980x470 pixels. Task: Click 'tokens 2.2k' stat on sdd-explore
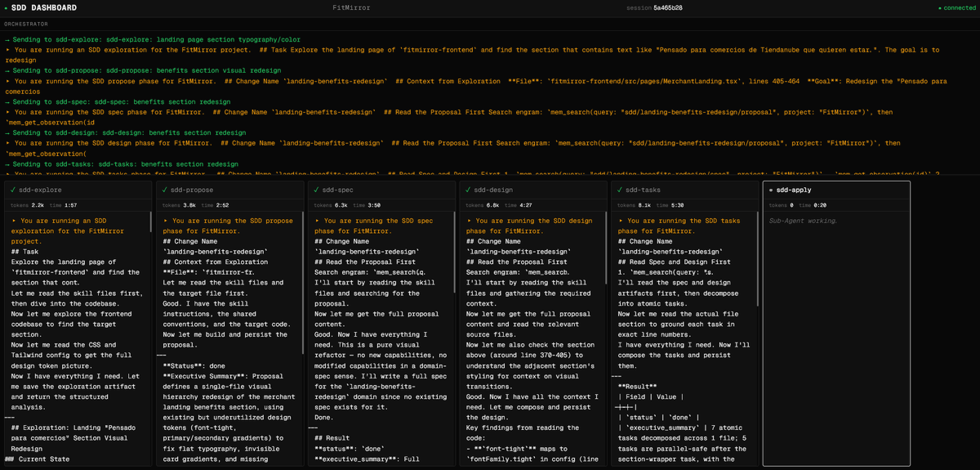point(26,205)
